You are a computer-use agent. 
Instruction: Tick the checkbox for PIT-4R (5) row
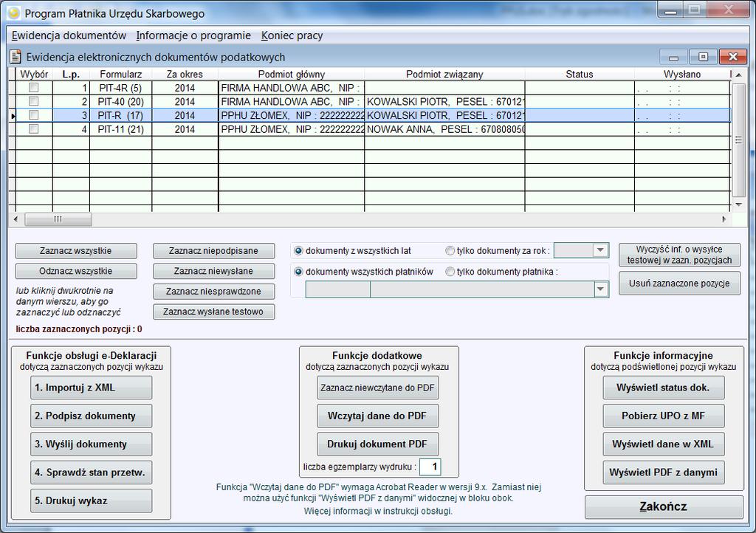coord(34,88)
